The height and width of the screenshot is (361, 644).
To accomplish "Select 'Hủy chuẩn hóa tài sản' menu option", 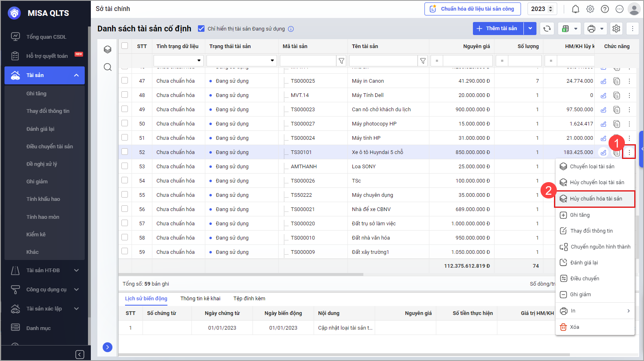I will (596, 199).
